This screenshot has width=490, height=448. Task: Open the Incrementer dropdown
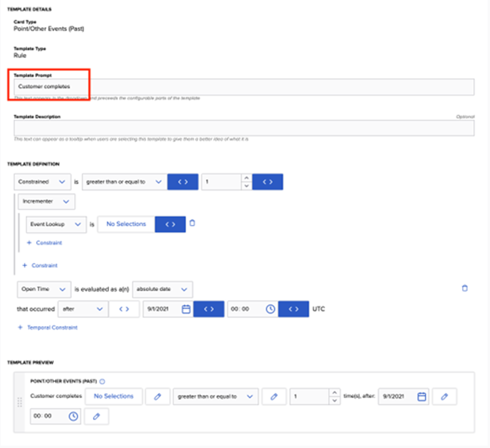pos(46,201)
